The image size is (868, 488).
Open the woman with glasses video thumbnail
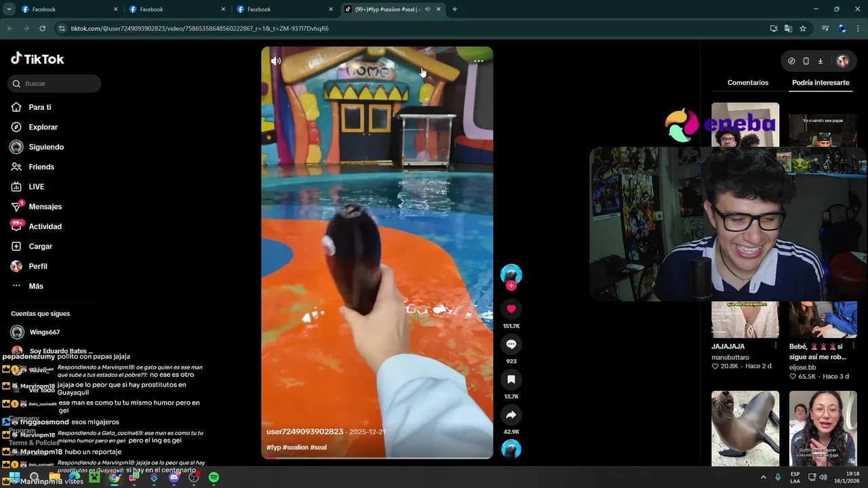pos(823,428)
